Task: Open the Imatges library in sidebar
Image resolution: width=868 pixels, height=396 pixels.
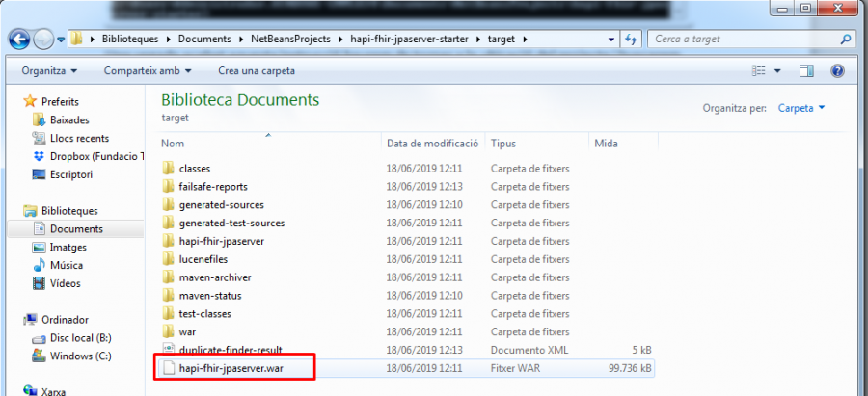Action: tap(68, 247)
